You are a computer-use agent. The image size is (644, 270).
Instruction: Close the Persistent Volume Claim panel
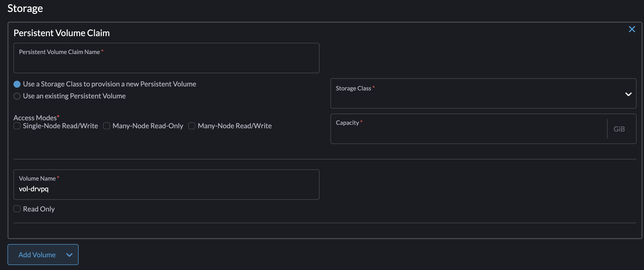click(x=632, y=29)
